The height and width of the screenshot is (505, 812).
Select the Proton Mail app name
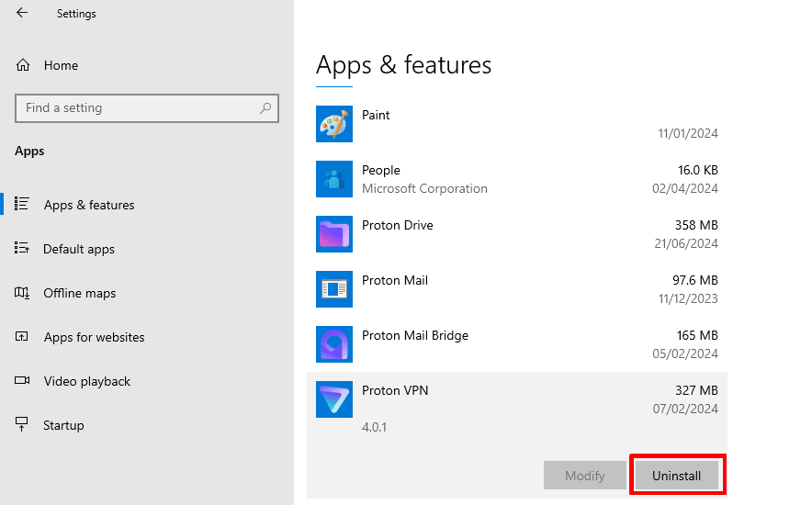(x=395, y=280)
